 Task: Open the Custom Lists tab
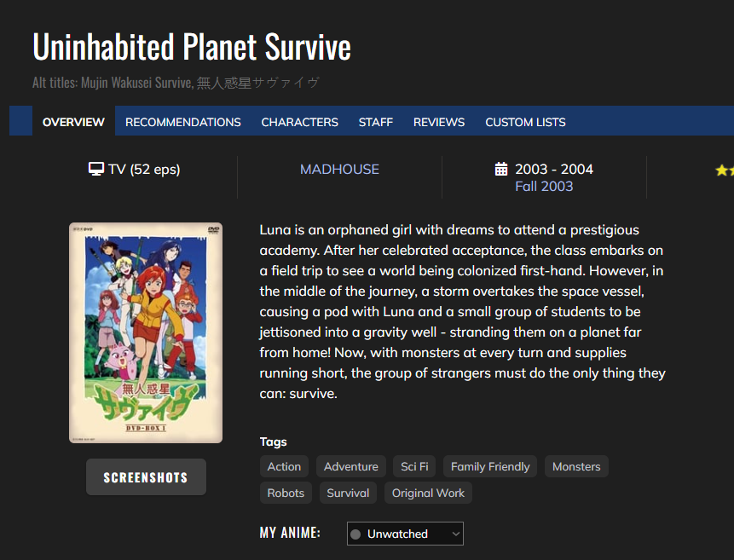pos(525,122)
